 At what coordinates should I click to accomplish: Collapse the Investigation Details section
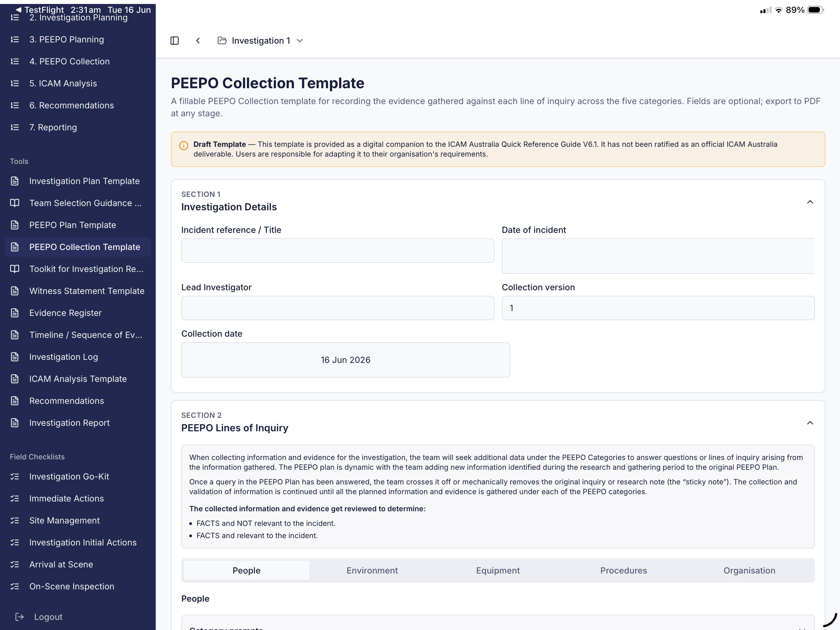[810, 202]
